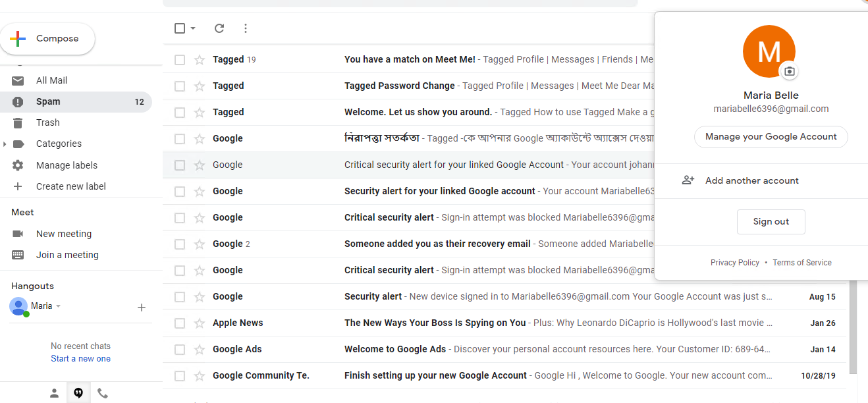
Task: Click the Spam exclamation icon
Action: coord(18,101)
